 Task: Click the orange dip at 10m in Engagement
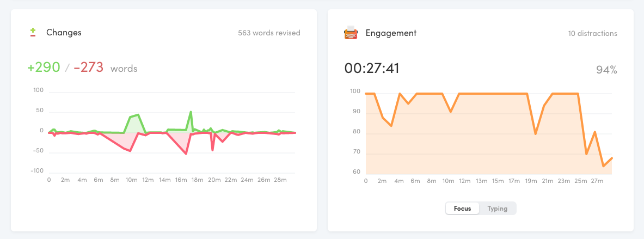pyautogui.click(x=450, y=112)
